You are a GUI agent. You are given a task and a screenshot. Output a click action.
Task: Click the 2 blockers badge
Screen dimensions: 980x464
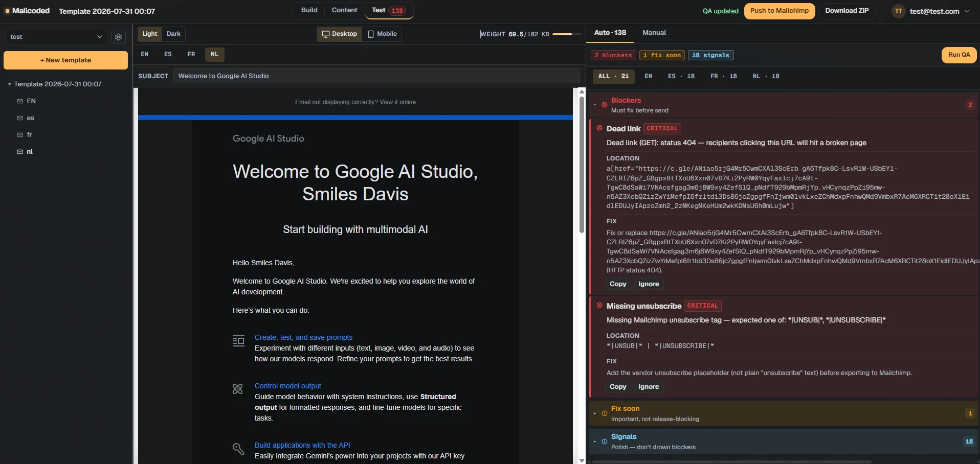point(613,55)
